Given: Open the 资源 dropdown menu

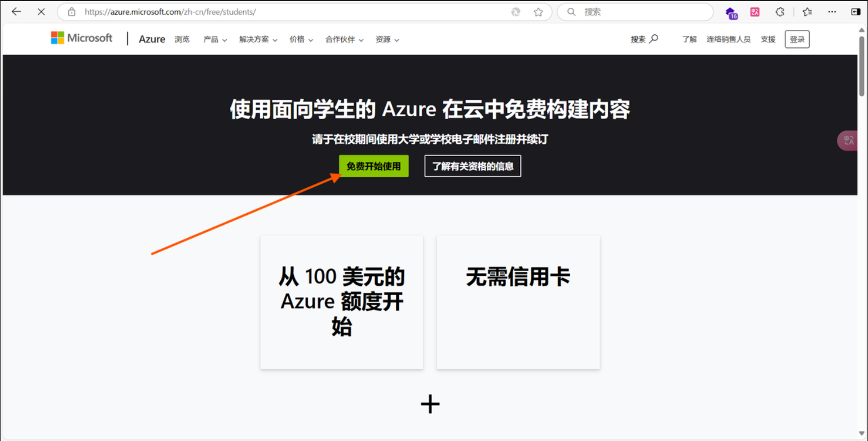Looking at the screenshot, I should point(387,39).
